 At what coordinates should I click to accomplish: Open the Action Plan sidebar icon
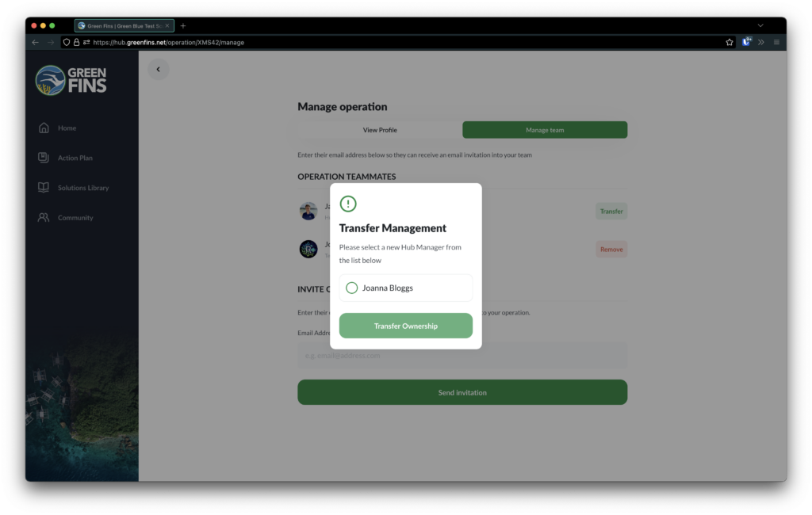pos(43,157)
